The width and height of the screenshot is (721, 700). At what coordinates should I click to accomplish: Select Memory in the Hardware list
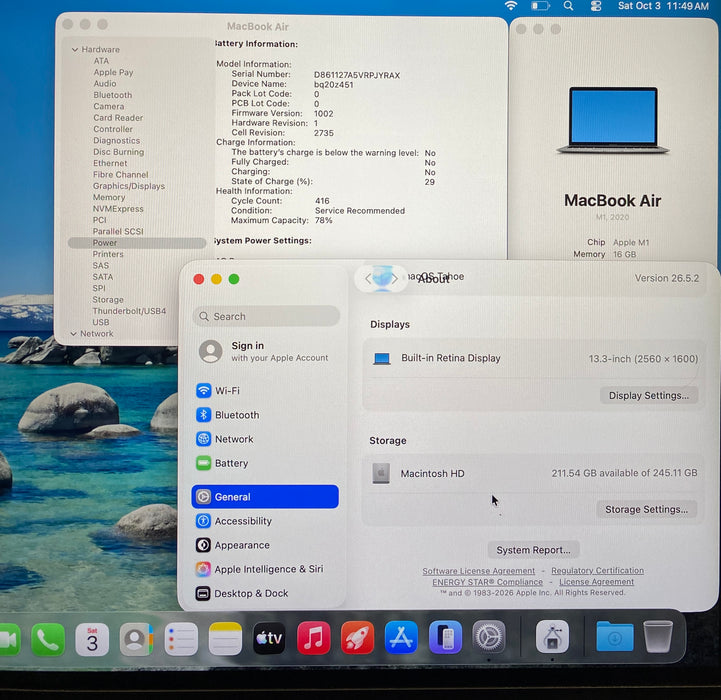point(109,197)
